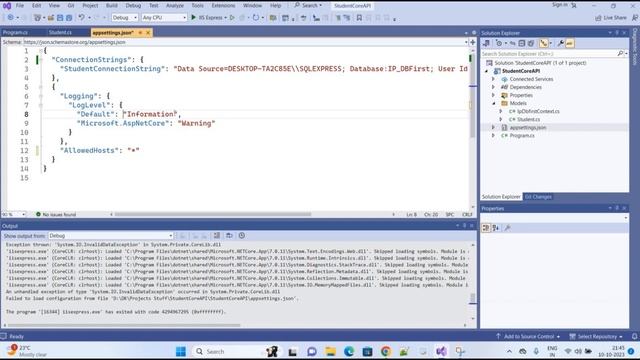Open the File menu
640x360 pixels.
20,6
